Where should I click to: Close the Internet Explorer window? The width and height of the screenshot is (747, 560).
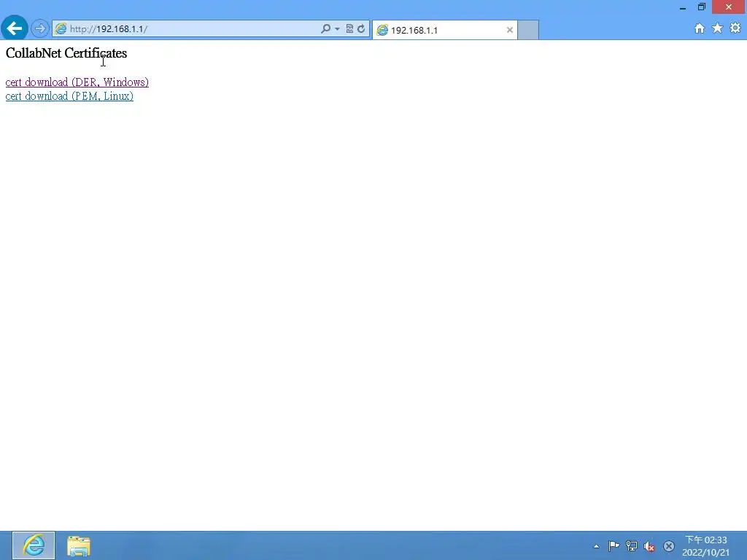pos(729,7)
